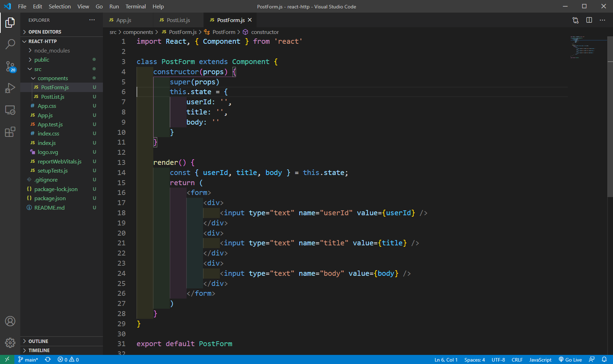Viewport: 613px width, 364px height.
Task: Click the Synchronize Changes icon in status bar
Action: 48,359
